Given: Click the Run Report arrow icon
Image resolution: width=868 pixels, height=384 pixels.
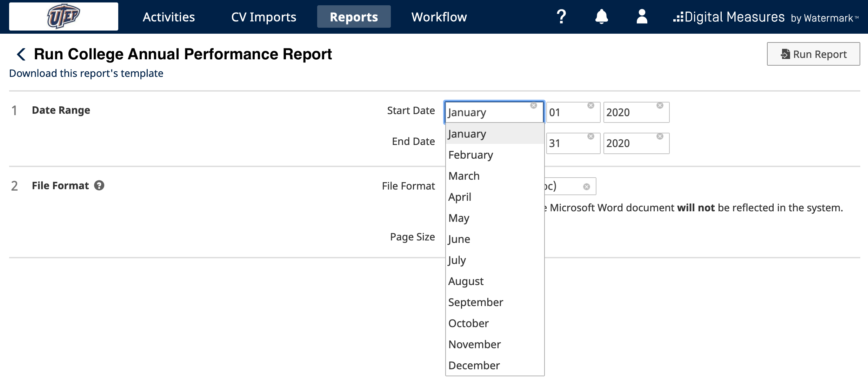Looking at the screenshot, I should (x=786, y=54).
